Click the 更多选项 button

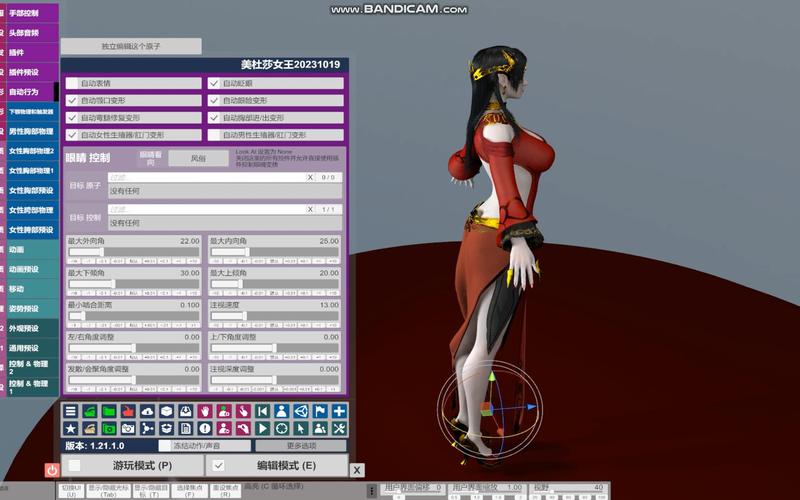tap(300, 446)
